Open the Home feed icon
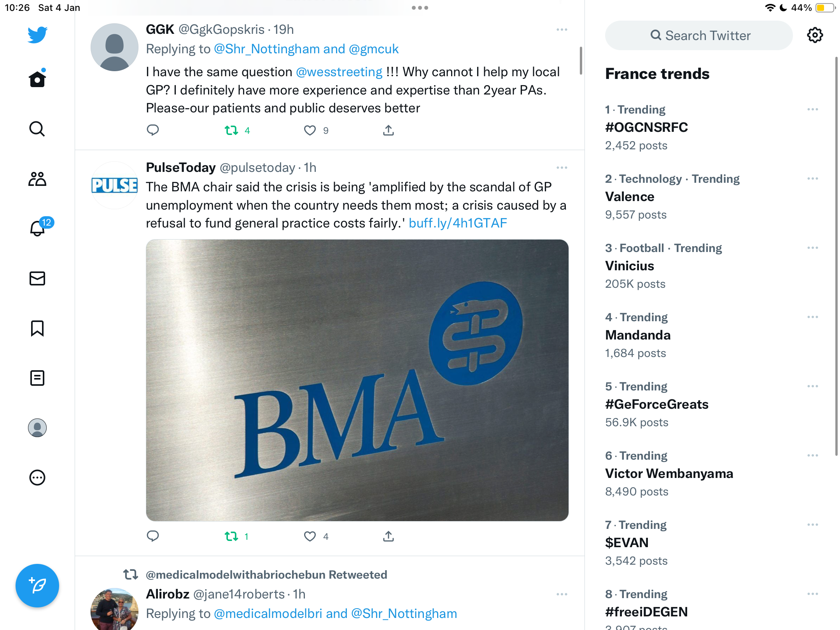 point(37,79)
